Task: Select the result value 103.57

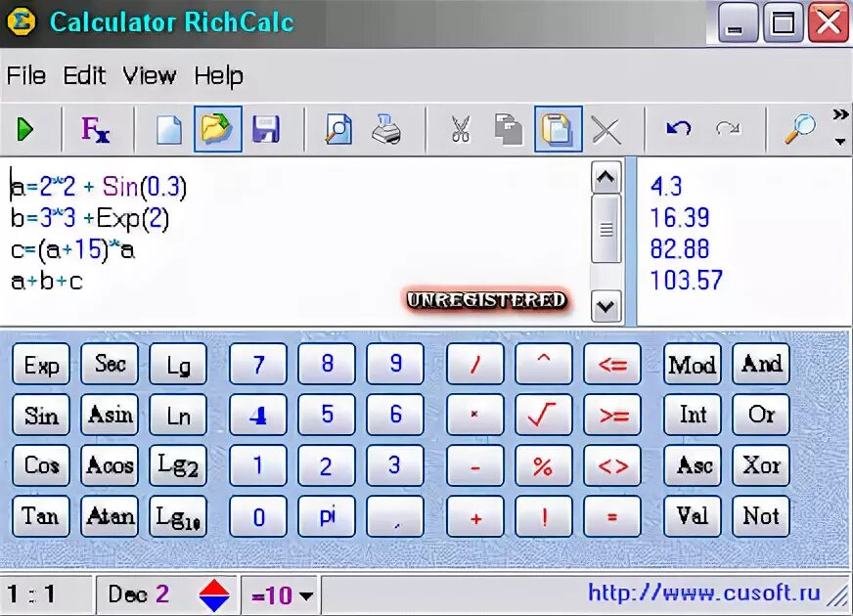Action: pos(686,281)
